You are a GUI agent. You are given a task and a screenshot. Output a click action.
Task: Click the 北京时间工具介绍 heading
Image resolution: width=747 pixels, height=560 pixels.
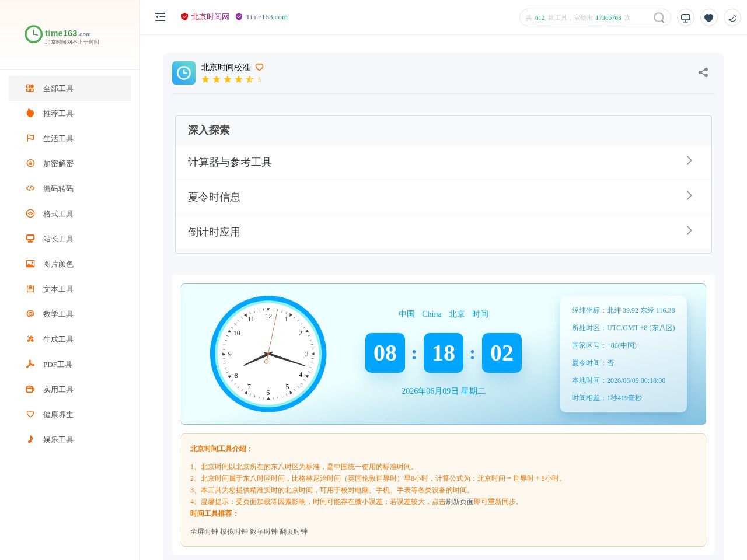click(221, 449)
